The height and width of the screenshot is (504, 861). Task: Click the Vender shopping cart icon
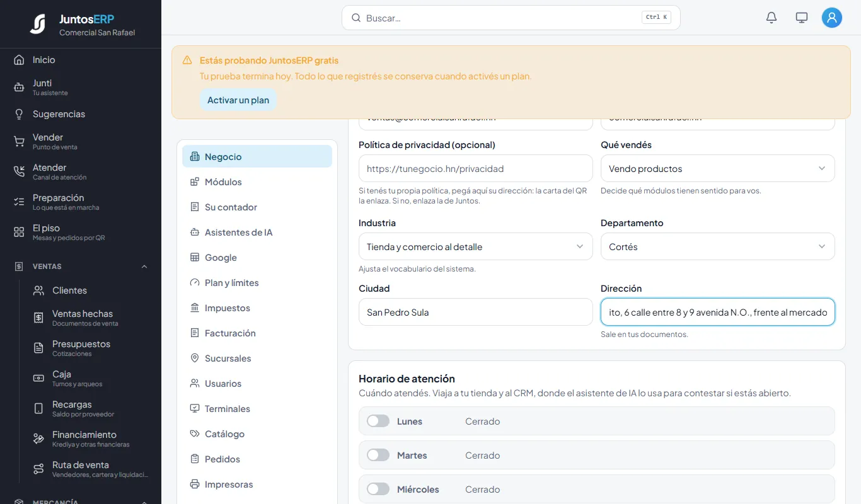(x=19, y=142)
